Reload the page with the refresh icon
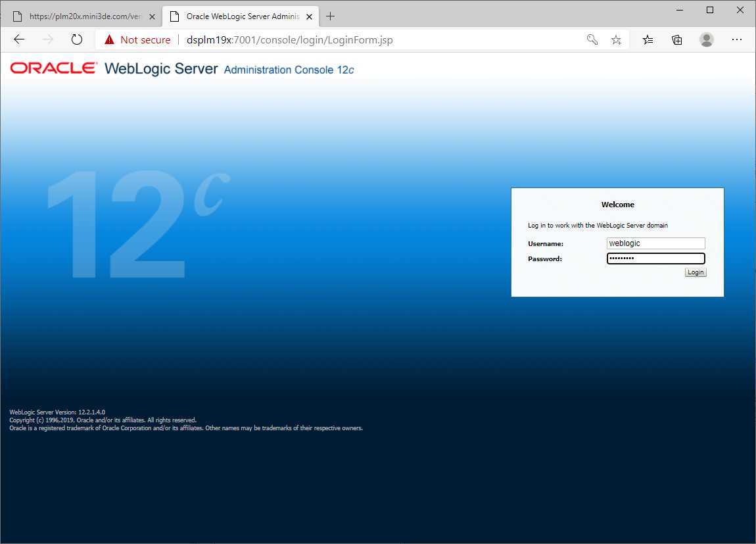The width and height of the screenshot is (756, 544). click(x=77, y=39)
